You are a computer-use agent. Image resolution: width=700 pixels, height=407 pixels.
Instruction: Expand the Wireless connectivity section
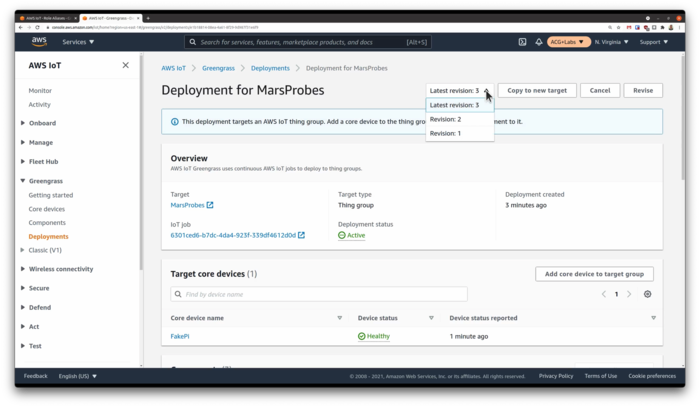[x=22, y=269]
